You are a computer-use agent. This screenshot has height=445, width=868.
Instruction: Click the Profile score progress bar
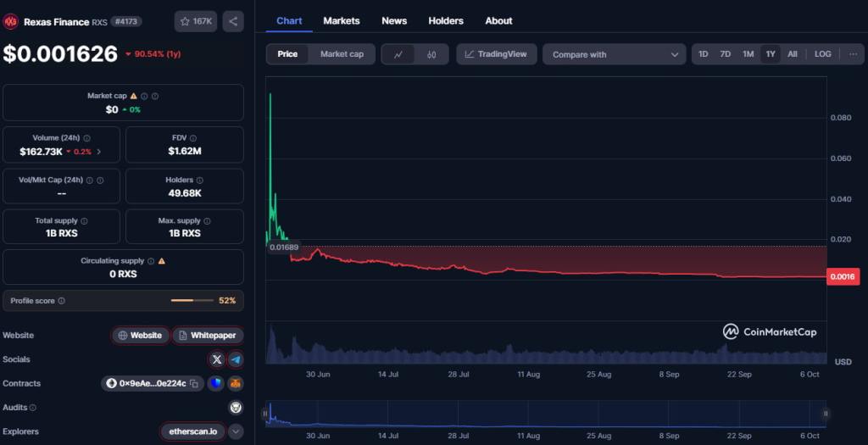click(192, 301)
